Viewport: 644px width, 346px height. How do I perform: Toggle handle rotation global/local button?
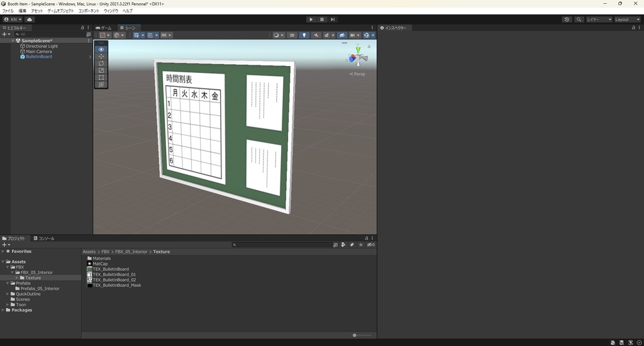(119, 35)
